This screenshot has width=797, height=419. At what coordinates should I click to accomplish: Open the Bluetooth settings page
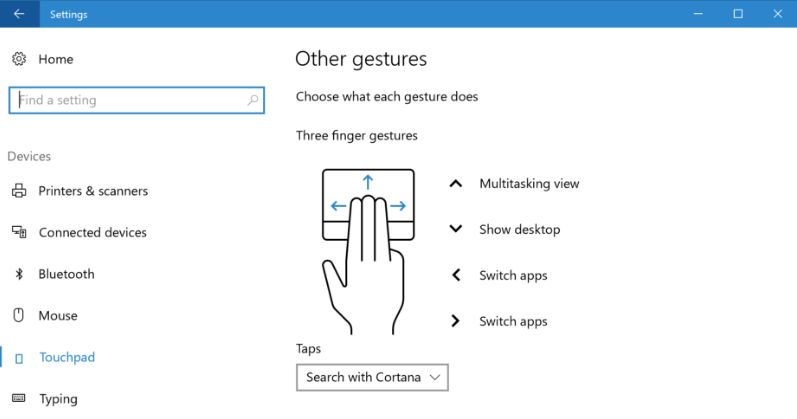[66, 274]
